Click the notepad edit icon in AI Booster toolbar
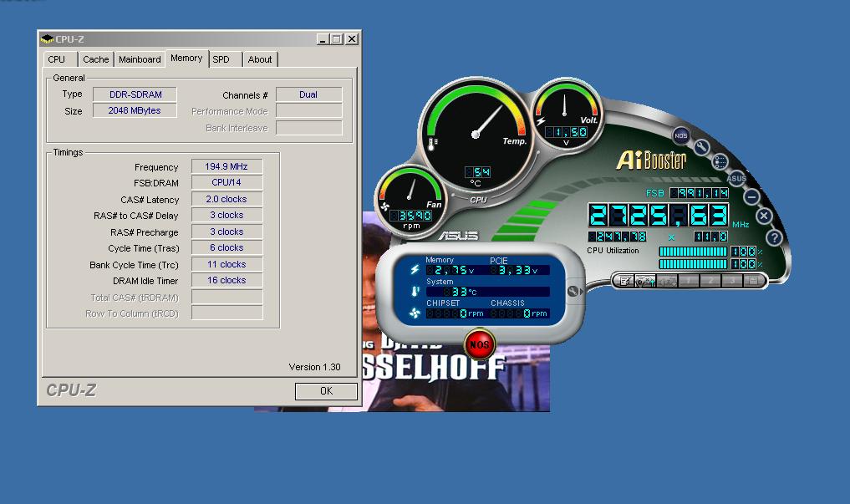850x504 pixels. tap(625, 281)
